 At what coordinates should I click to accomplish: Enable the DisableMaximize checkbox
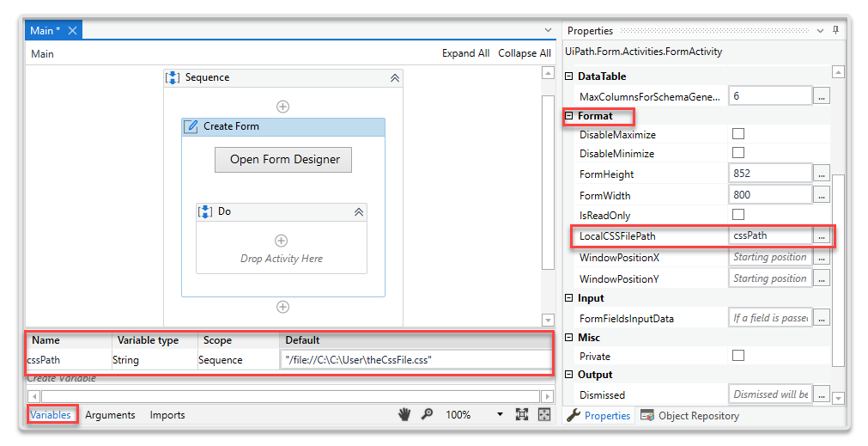tap(737, 134)
